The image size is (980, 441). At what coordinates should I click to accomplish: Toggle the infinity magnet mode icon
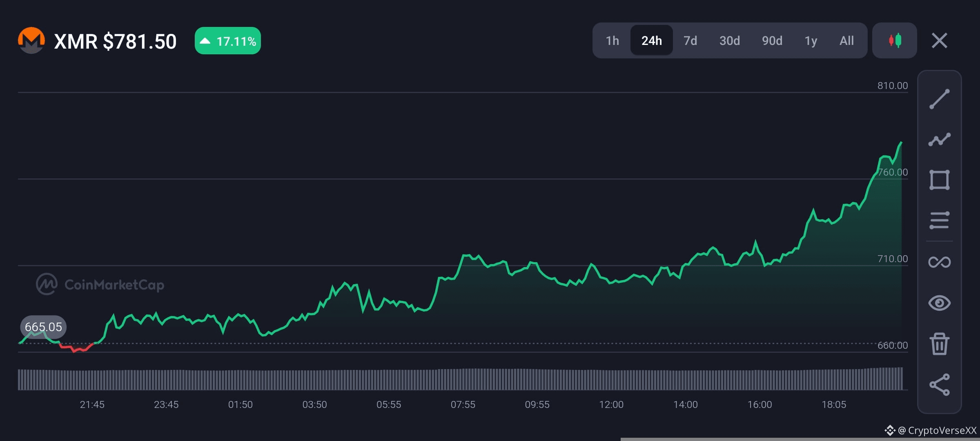pyautogui.click(x=939, y=262)
